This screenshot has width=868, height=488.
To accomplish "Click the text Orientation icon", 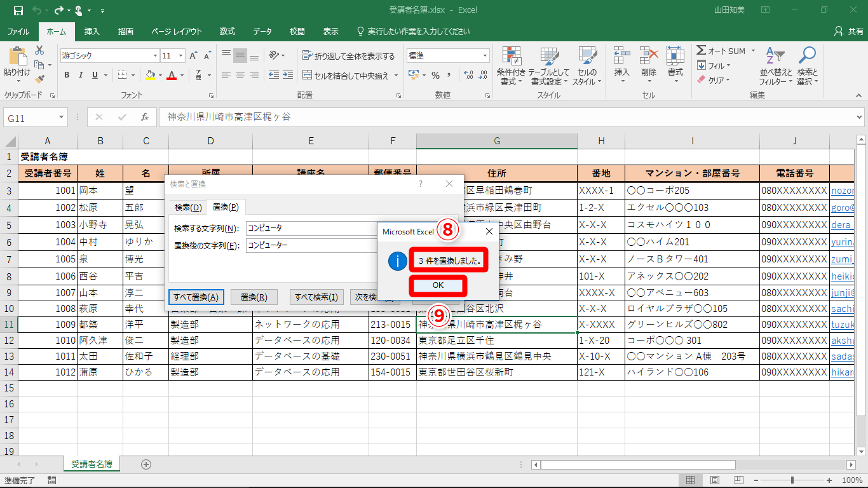I will (274, 55).
